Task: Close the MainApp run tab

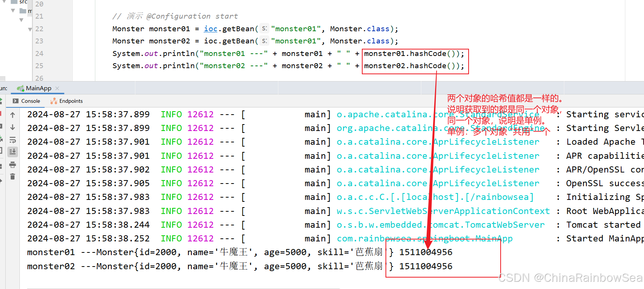Action: [x=57, y=88]
